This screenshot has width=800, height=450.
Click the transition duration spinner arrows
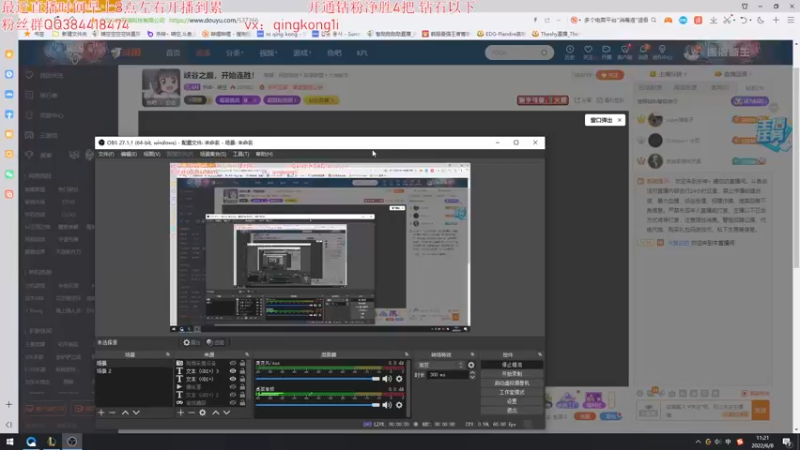(472, 374)
